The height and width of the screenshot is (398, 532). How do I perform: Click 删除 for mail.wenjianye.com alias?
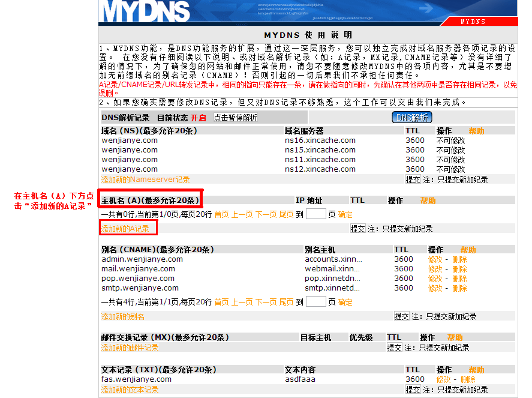[458, 269]
